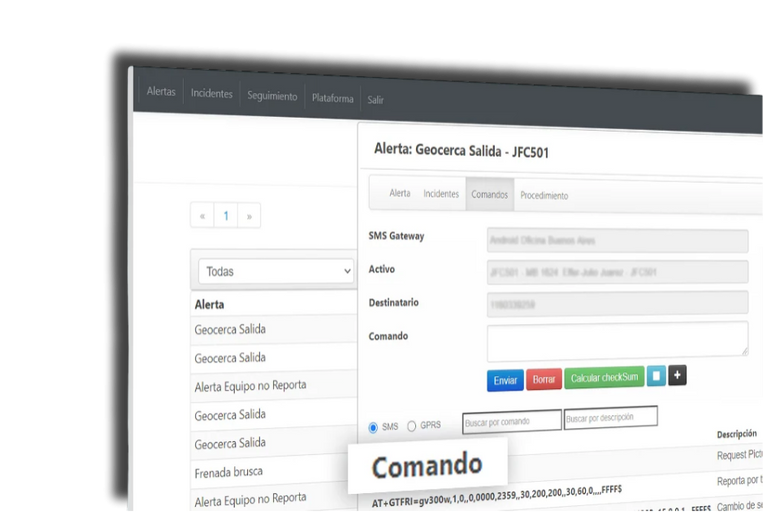This screenshot has width=772, height=515.
Task: Go to next page with » arrow
Action: coord(249,216)
